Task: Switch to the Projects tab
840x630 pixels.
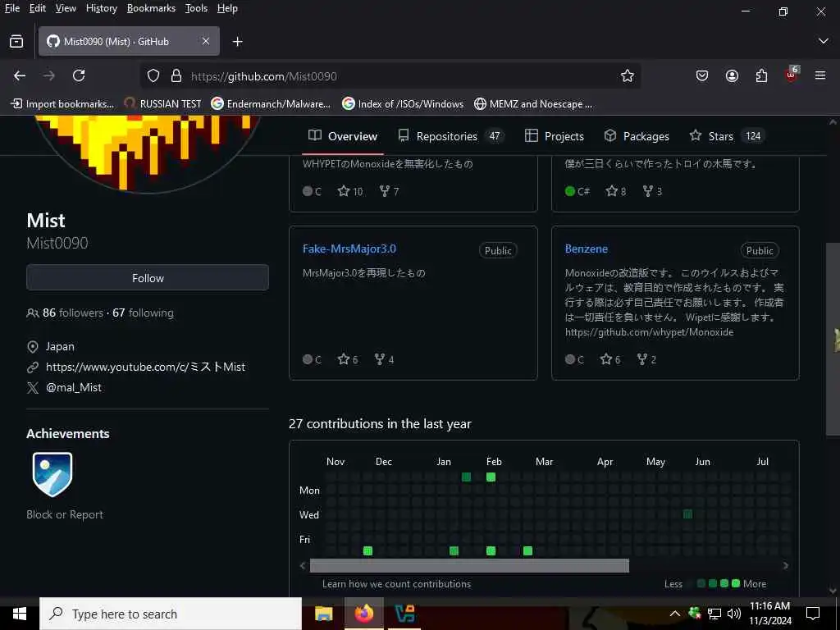Action: (554, 136)
